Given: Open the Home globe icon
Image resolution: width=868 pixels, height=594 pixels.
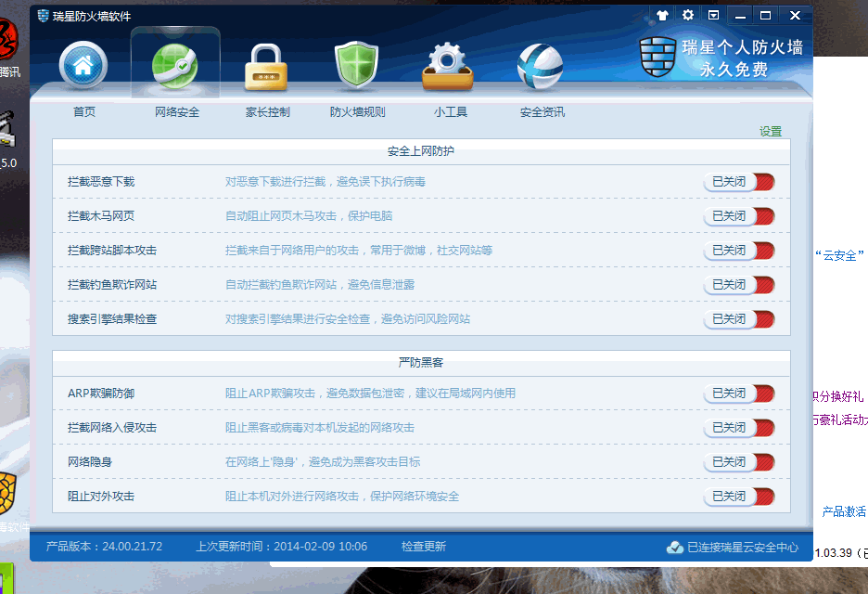Looking at the screenshot, I should pyautogui.click(x=83, y=65).
